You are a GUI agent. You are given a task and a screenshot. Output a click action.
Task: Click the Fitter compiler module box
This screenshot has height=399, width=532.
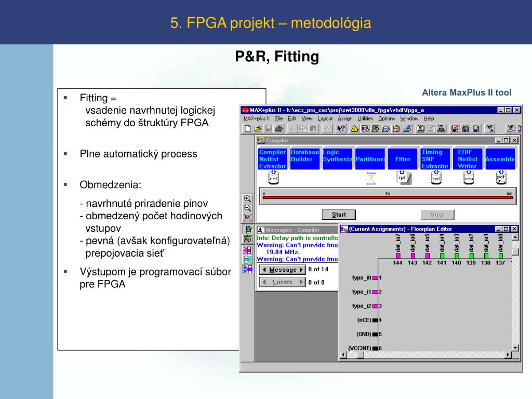[x=403, y=159]
